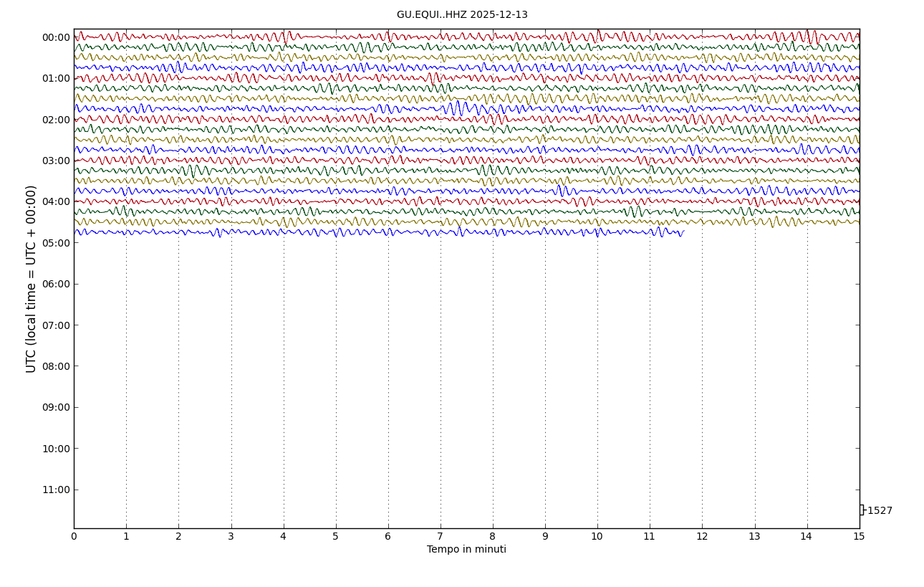Screen dimensions: 924x587
Task: Click the plot title GU.EQUI..HHZ 2025-12-13
Action: 462,15
